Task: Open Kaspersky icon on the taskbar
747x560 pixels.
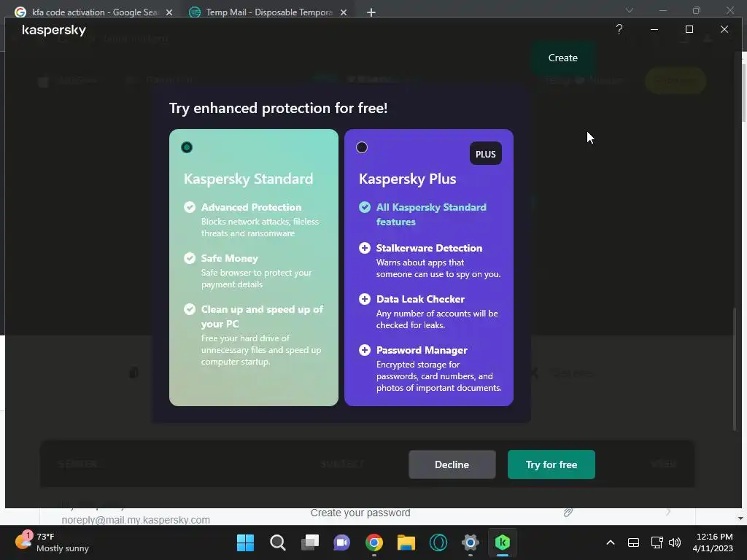Action: coord(503,542)
